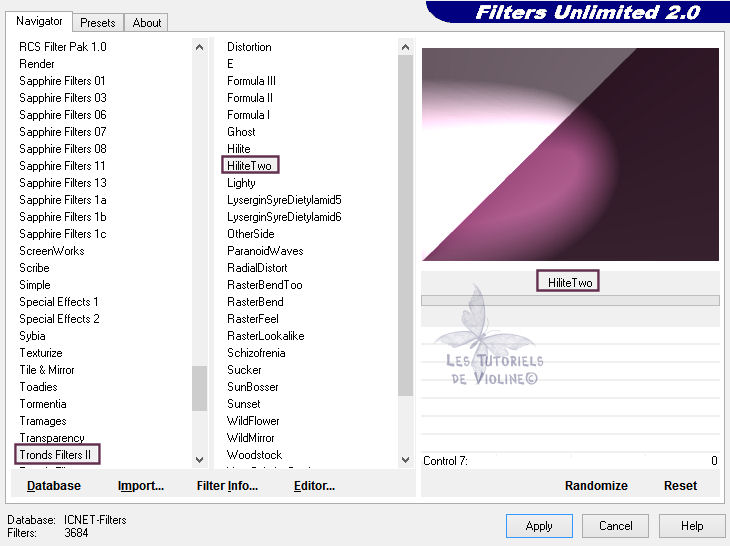The image size is (730, 546).
Task: Open Filter Info...
Action: 227,486
